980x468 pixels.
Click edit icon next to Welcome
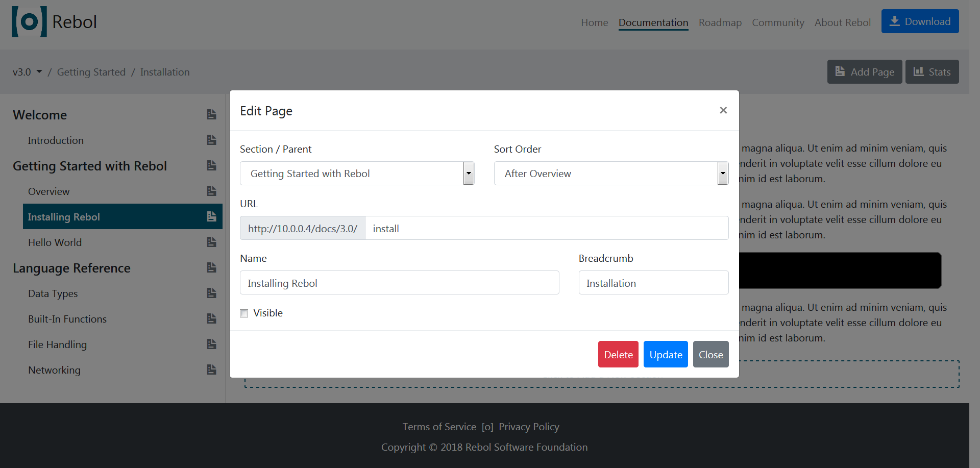tap(211, 114)
